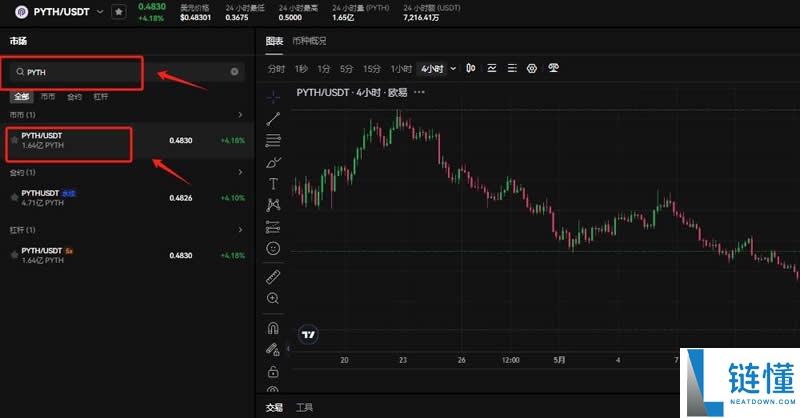
Task: Toggle magnet mode in drawing toolbar
Action: [x=273, y=327]
